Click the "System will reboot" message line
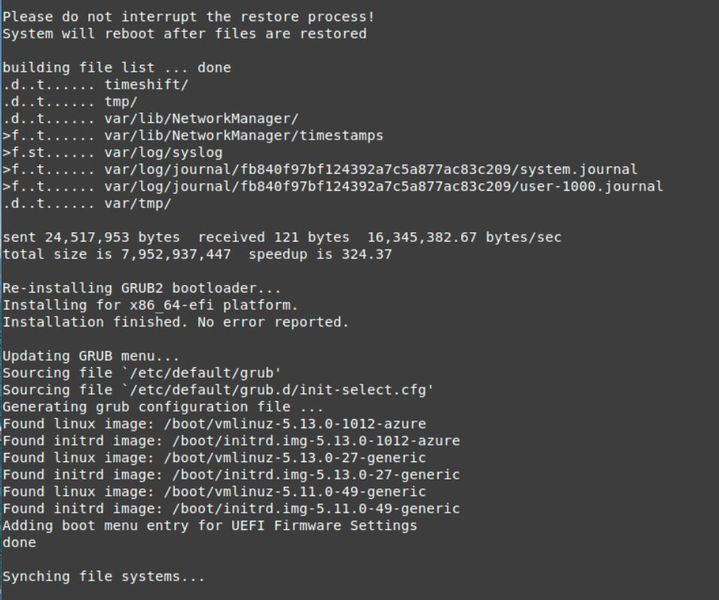 click(185, 33)
